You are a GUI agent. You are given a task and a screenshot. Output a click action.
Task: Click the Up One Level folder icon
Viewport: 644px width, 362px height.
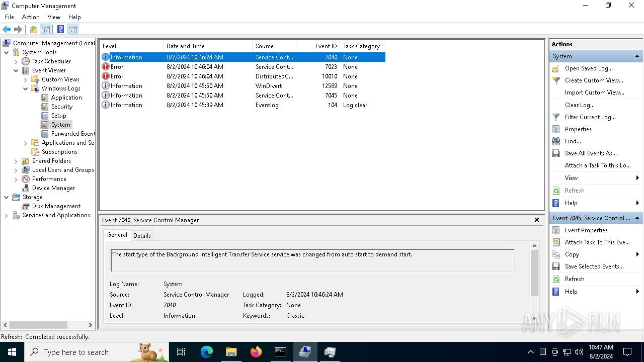(x=33, y=29)
